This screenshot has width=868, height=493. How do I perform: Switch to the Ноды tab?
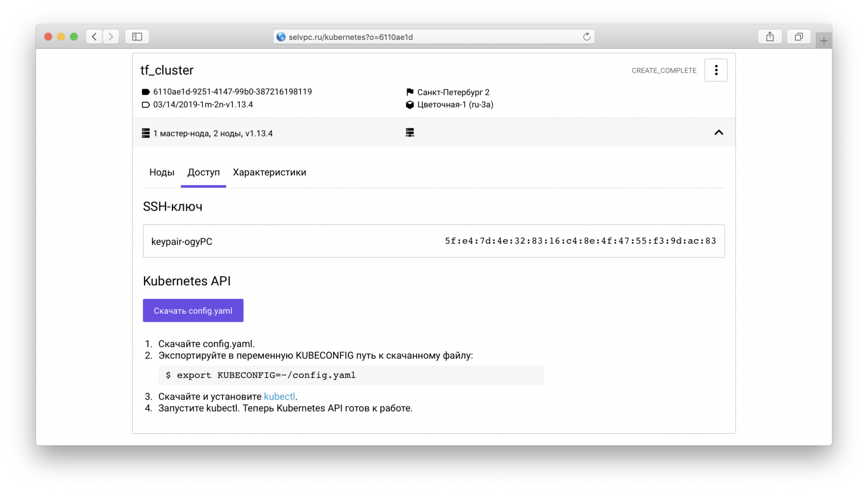[x=162, y=172]
